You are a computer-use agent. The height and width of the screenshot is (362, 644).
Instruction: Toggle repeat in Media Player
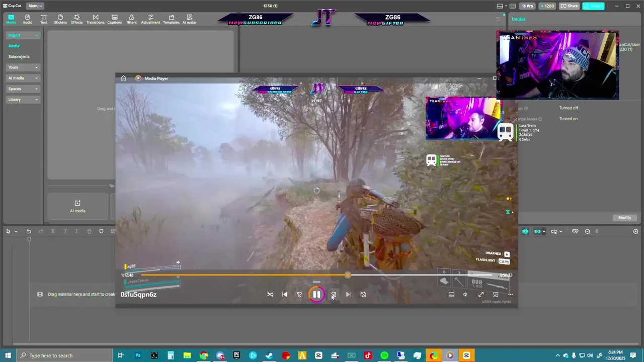point(363,295)
